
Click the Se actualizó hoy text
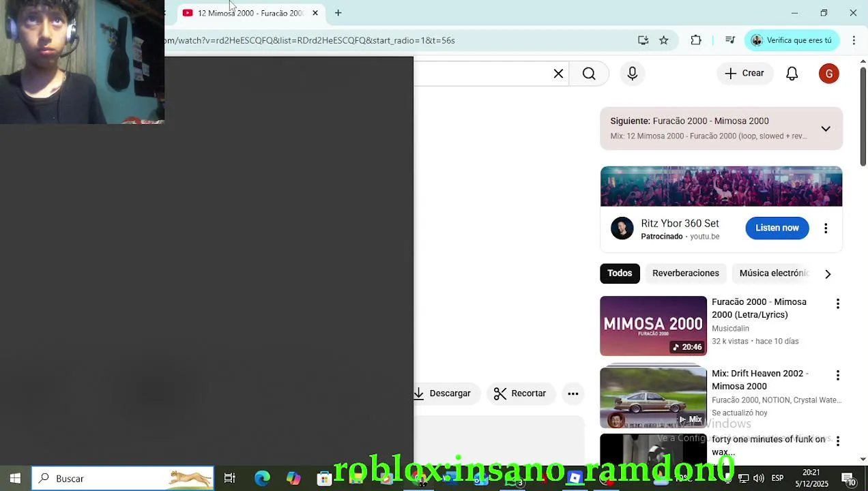click(740, 413)
